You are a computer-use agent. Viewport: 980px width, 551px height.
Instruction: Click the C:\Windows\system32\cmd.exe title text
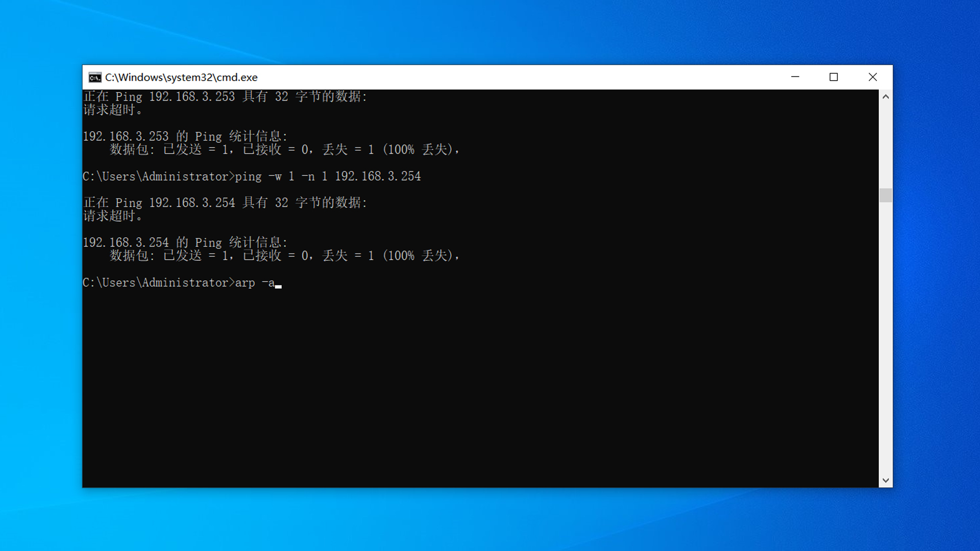point(181,77)
